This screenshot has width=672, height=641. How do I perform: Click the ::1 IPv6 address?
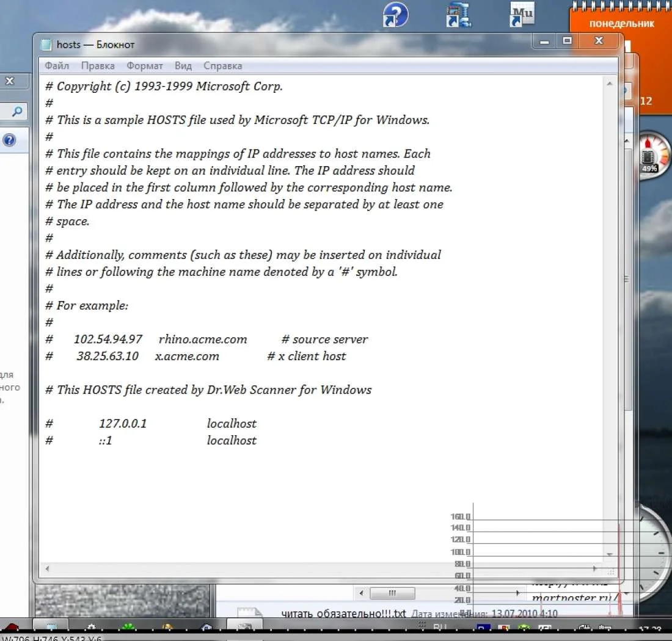tap(106, 441)
